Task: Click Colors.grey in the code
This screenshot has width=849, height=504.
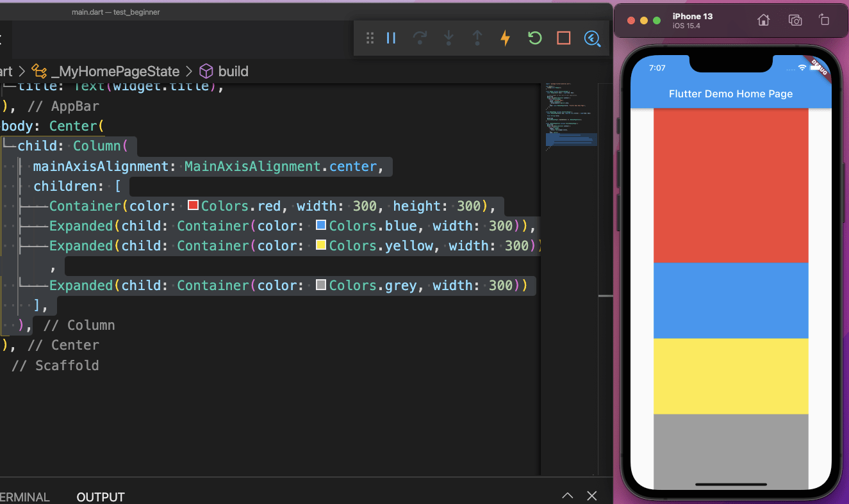Action: [x=373, y=285]
